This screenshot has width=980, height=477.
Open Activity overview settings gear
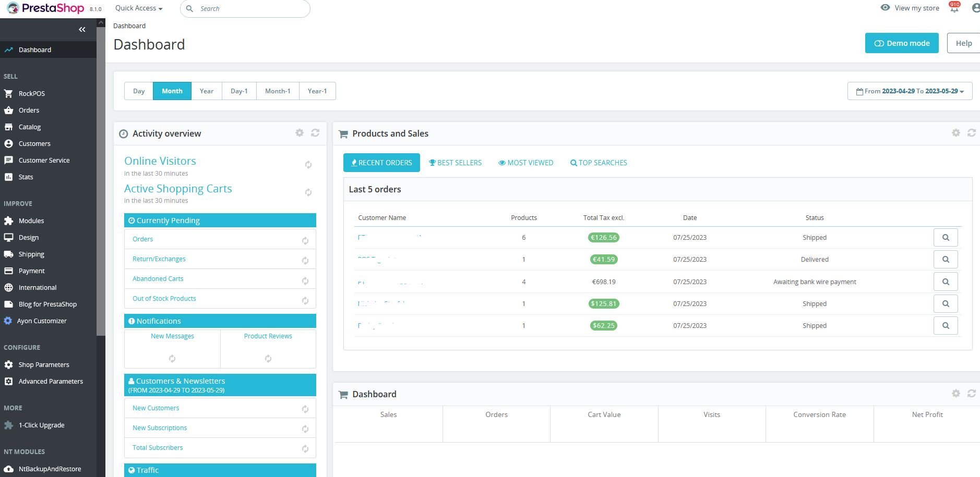[x=300, y=133]
